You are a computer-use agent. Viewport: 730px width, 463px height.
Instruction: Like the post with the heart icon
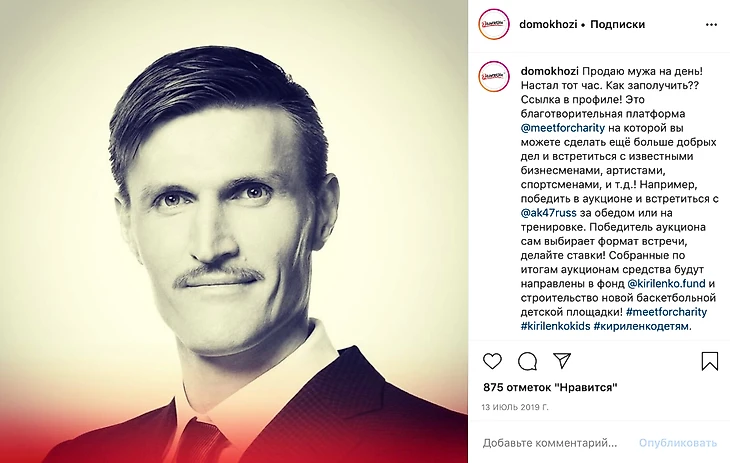tap(492, 361)
